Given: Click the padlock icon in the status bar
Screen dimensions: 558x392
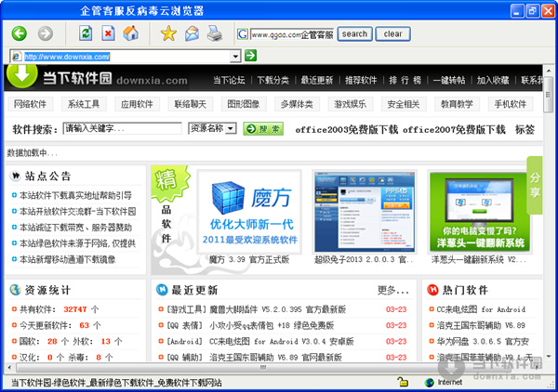Looking at the screenshot, I should pos(403,382).
